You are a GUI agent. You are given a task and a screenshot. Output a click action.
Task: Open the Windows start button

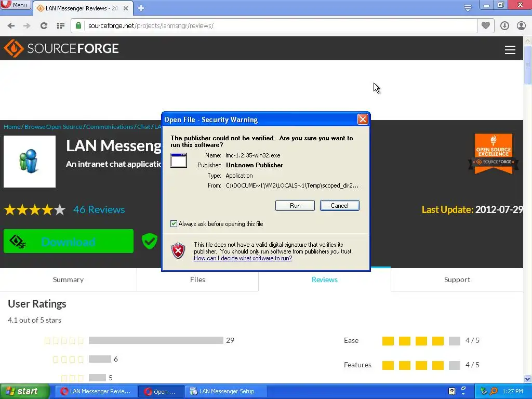coord(24,392)
